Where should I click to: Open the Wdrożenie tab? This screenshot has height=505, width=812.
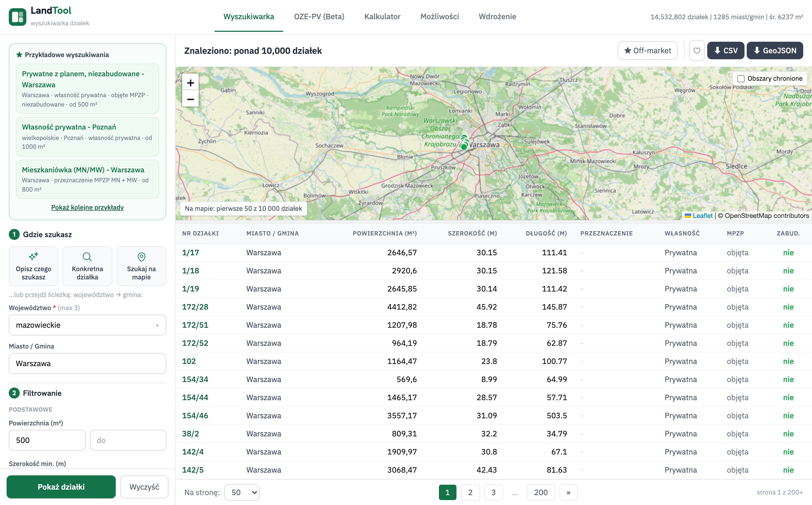point(497,17)
